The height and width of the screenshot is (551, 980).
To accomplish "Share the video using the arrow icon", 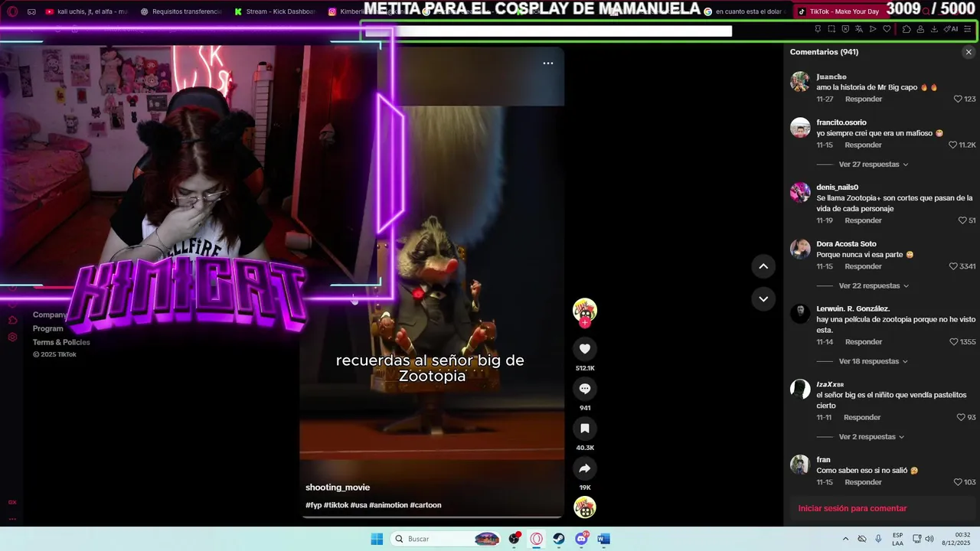I will coord(585,468).
